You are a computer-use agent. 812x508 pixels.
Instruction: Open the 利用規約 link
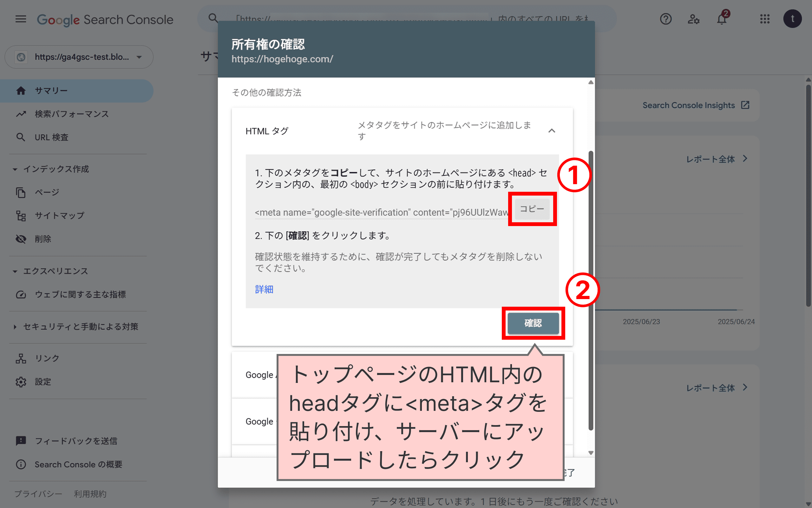click(x=90, y=494)
